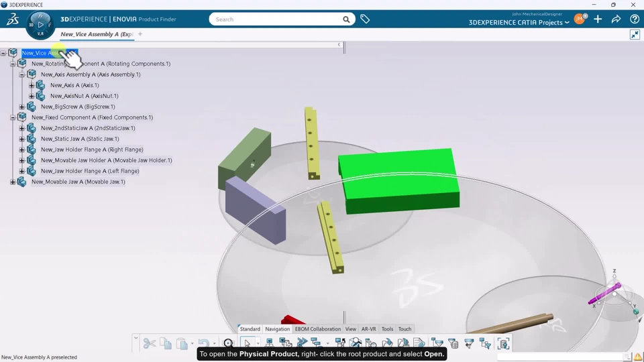Click the double chevron expand icon
This screenshot has width=644, height=362.
pos(302,343)
